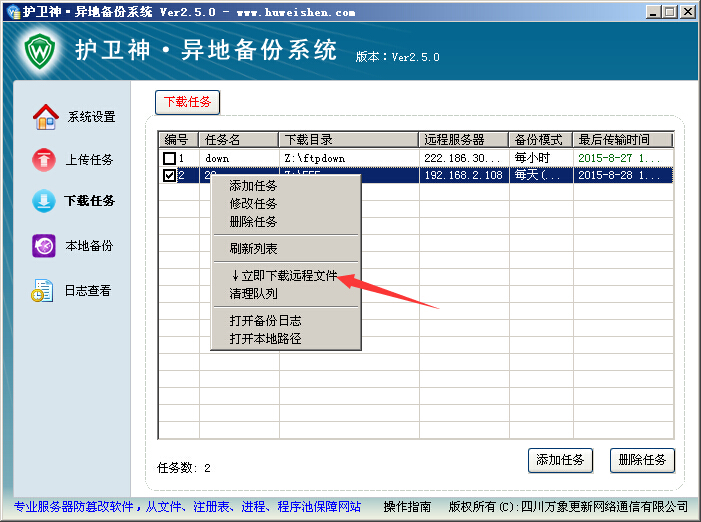Minimize the window
Screen dimensions: 701x522
click(x=654, y=12)
